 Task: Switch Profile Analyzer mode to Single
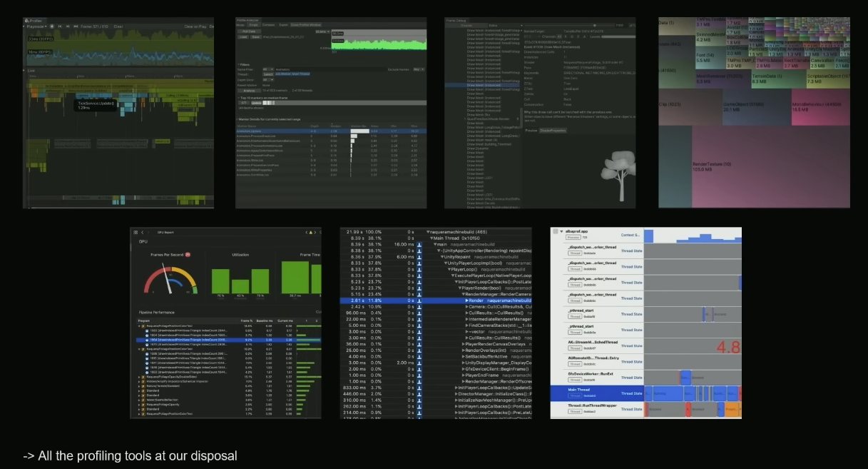click(x=254, y=24)
